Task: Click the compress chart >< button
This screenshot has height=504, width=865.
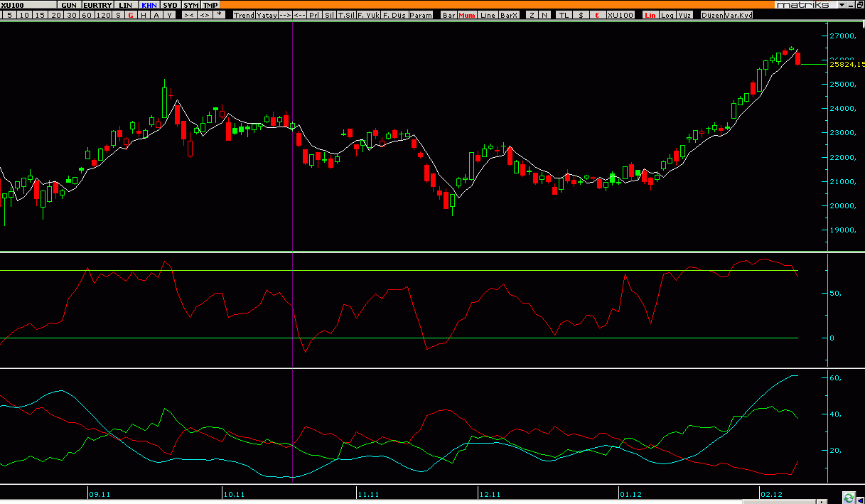Action: click(x=190, y=15)
